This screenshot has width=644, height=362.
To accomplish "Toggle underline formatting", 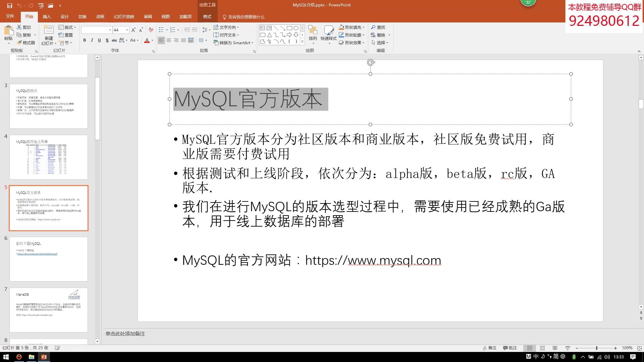I will click(x=99, y=41).
